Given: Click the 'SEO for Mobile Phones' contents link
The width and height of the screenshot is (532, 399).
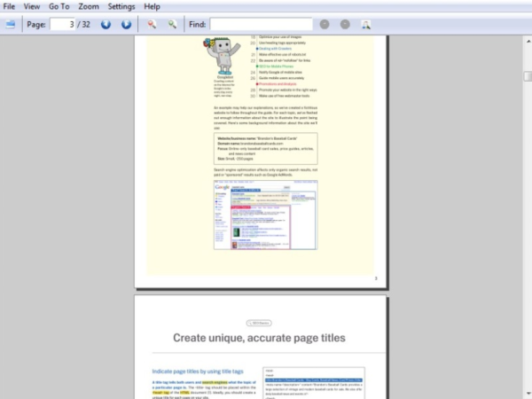Looking at the screenshot, I should pos(278,66).
